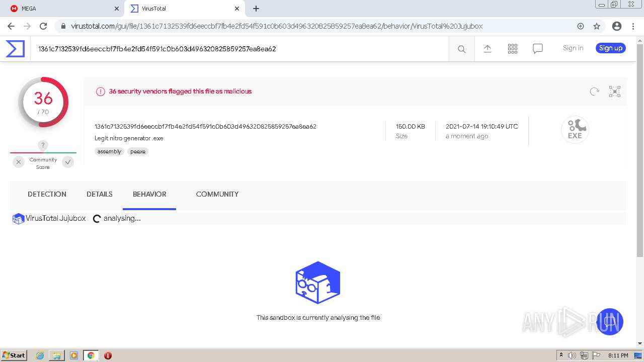Screen dimensions: 644x362
Task: Click the 150.00 KB size value
Action: 411,127
